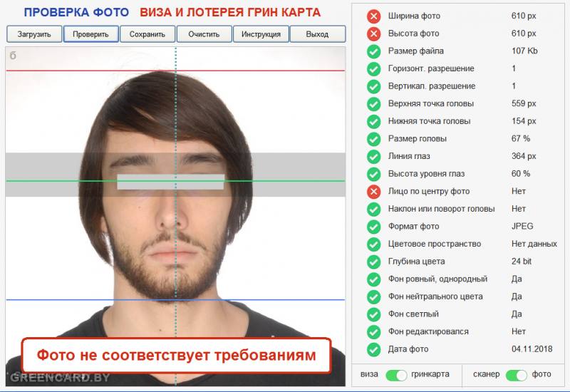
Task: Click the Загрузить button
Action: pos(34,34)
